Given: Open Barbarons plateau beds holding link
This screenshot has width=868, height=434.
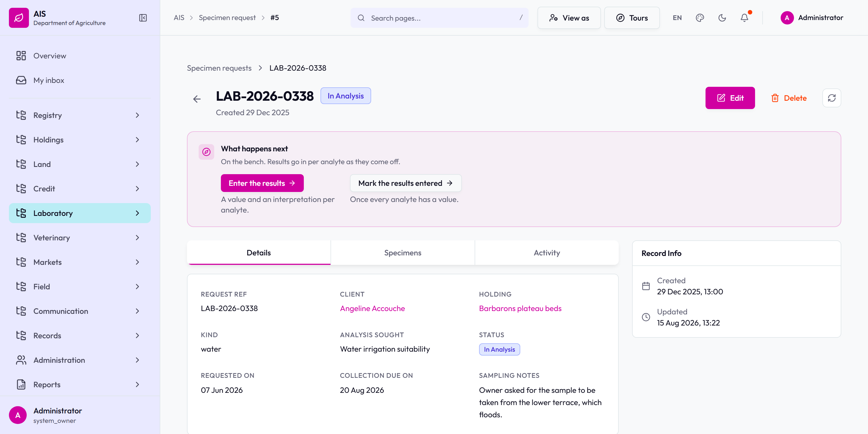Looking at the screenshot, I should tap(520, 308).
